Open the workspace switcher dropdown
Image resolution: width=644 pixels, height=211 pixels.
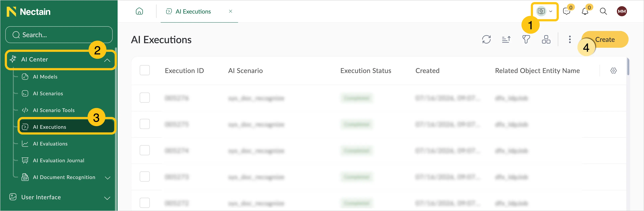click(x=545, y=11)
